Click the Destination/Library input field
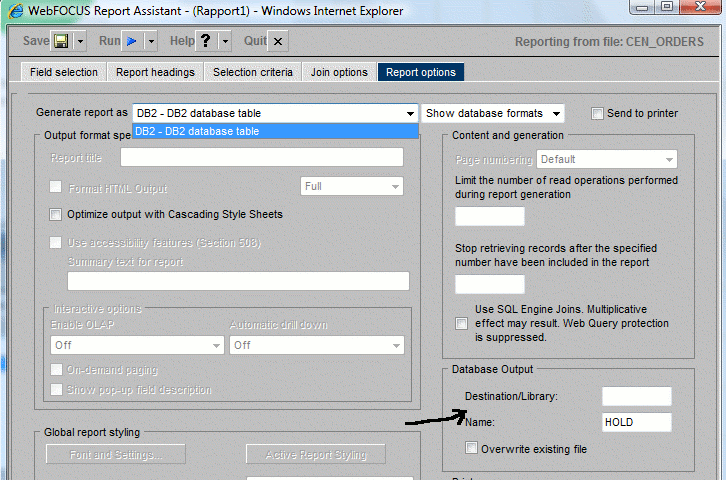The height and width of the screenshot is (480, 726). click(637, 396)
